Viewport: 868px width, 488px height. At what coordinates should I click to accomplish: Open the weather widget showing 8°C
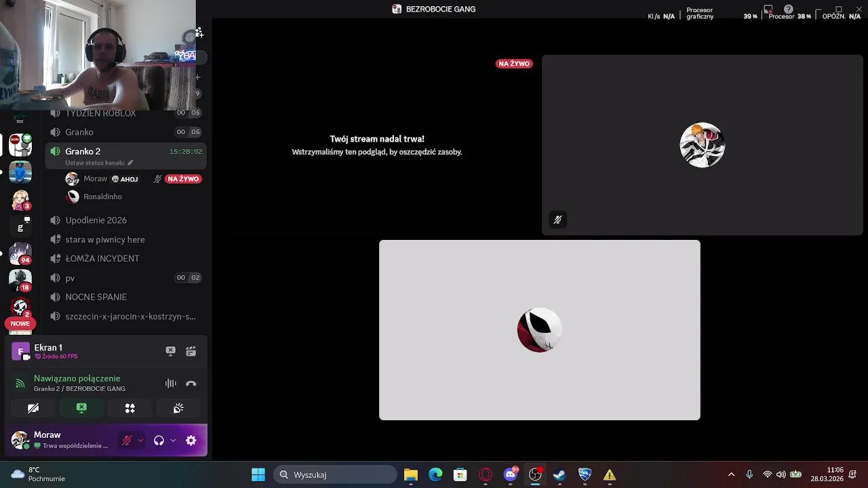tap(39, 474)
